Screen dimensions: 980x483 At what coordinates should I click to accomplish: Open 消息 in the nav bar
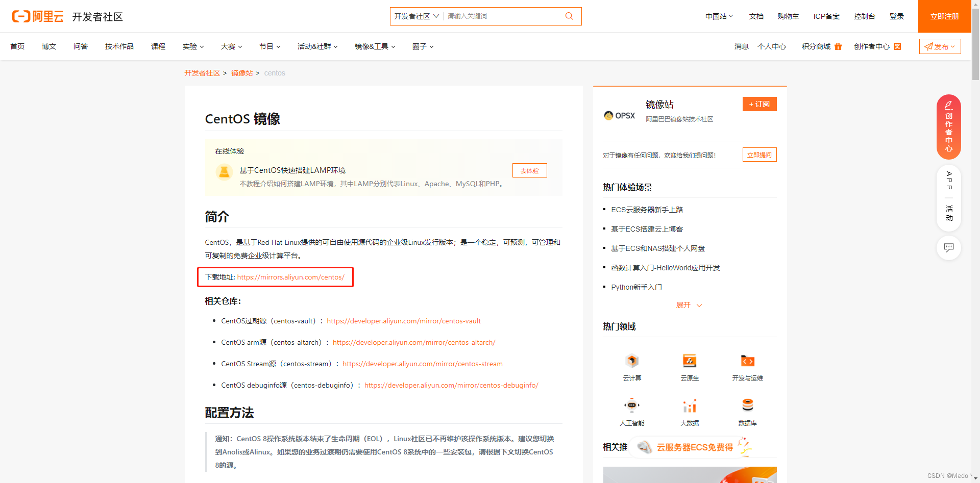(x=741, y=46)
